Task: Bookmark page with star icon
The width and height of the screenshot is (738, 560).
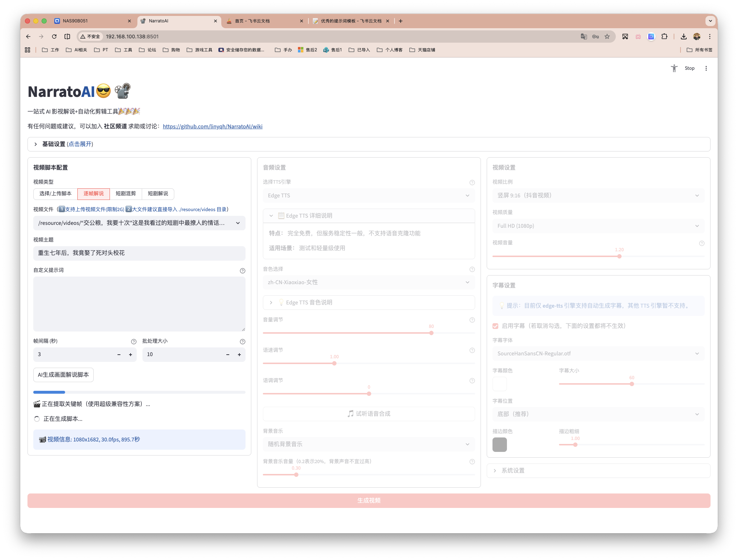Action: (607, 37)
